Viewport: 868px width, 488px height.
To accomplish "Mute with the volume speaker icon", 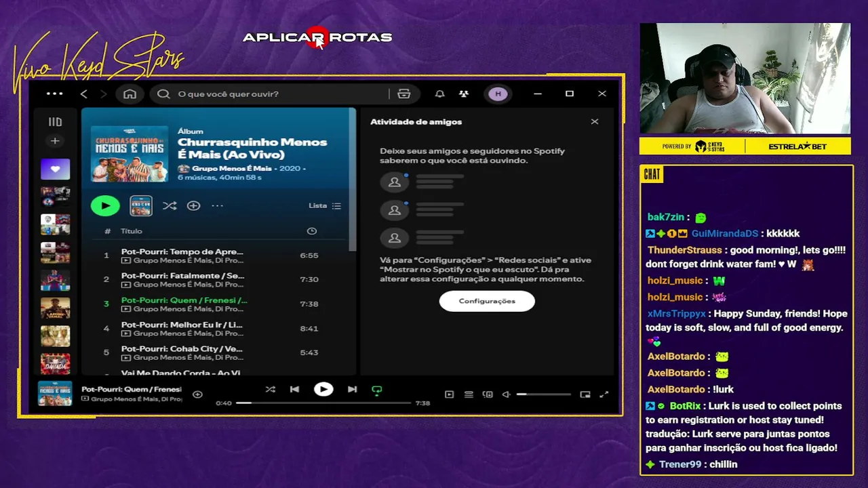I will click(x=506, y=394).
